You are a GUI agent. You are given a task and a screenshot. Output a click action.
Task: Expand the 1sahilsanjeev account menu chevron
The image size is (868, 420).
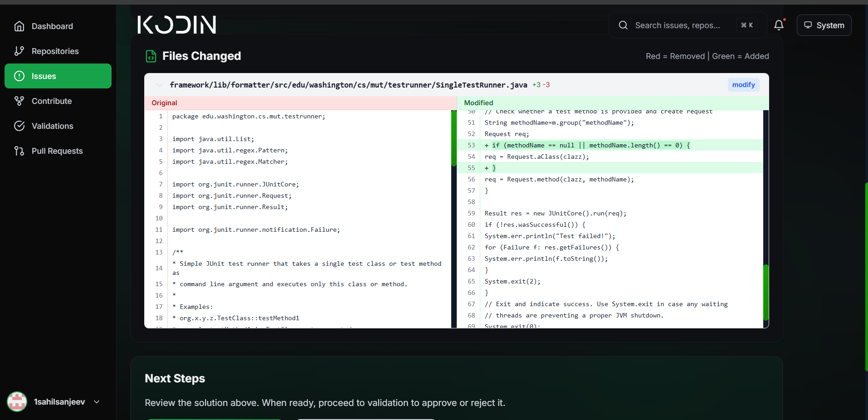pyautogui.click(x=97, y=402)
